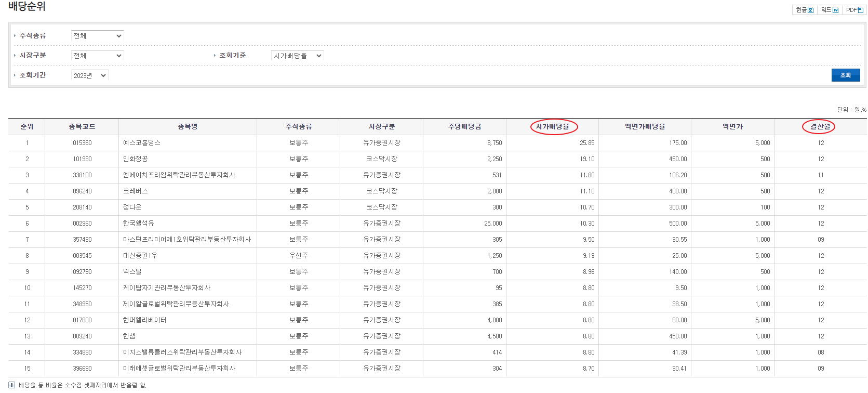Click the 주당배당금 column header
This screenshot has height=393, width=868.
click(464, 127)
